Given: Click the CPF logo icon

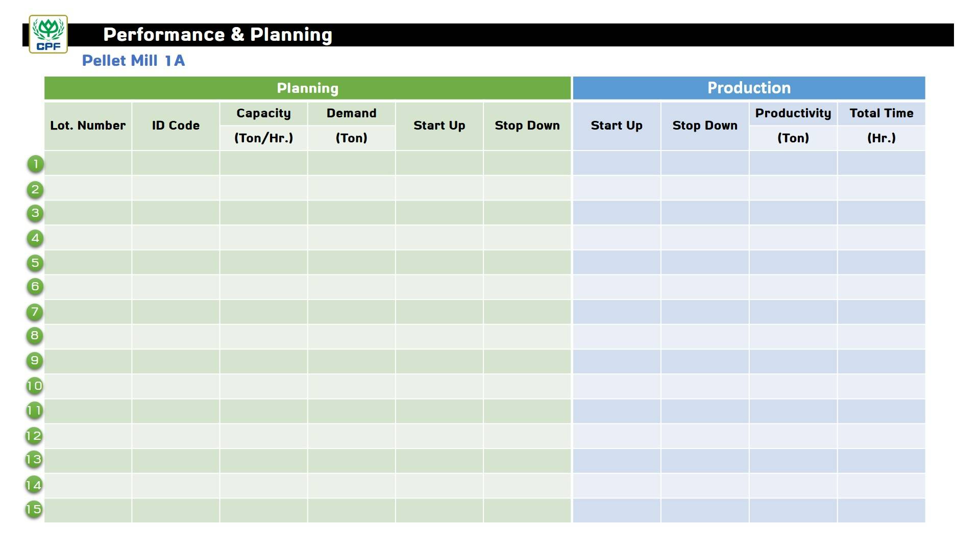Looking at the screenshot, I should (48, 34).
